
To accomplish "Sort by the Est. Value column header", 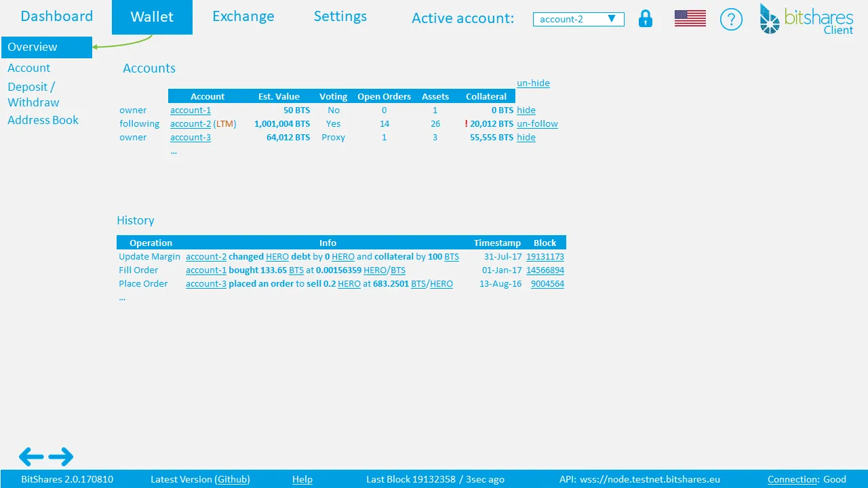I will click(x=279, y=96).
